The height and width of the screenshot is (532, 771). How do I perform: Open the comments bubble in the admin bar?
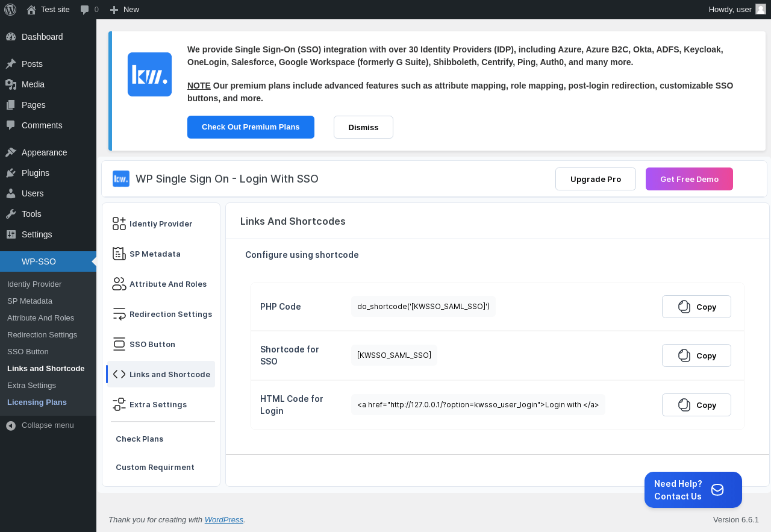click(89, 10)
